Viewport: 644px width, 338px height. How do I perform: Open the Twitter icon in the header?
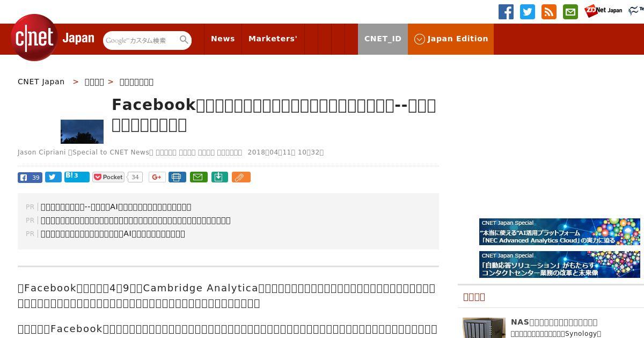coord(528,12)
